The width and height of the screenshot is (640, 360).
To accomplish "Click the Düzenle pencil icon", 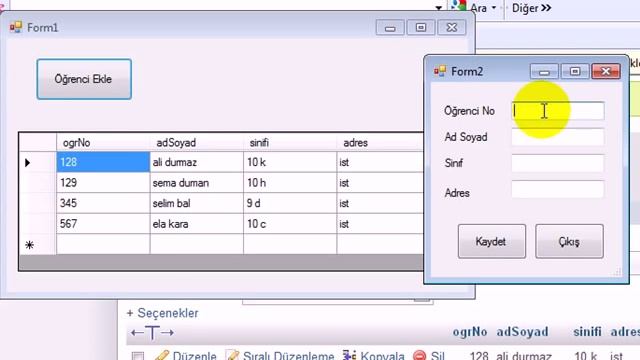I will click(x=162, y=355).
